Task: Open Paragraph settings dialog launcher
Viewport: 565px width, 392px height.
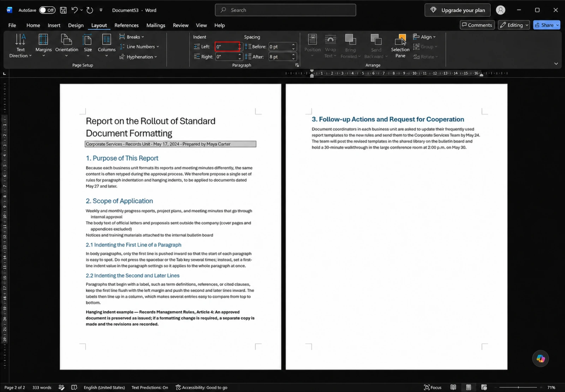Action: (x=297, y=65)
